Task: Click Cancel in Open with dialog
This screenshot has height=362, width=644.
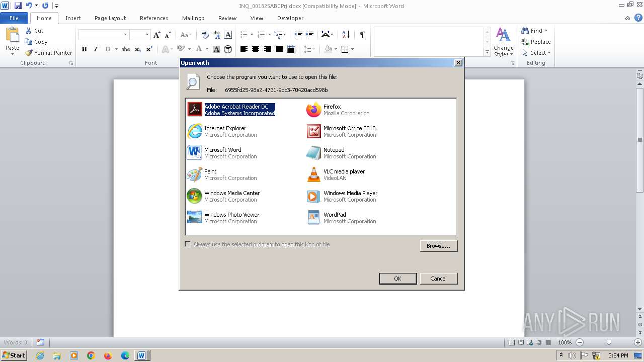Action: click(438, 279)
